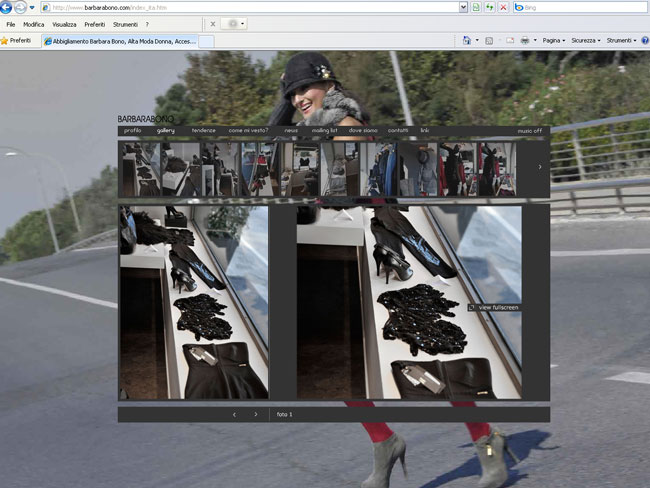Open the Visualizza menu
The width and height of the screenshot is (650, 488).
click(x=64, y=24)
